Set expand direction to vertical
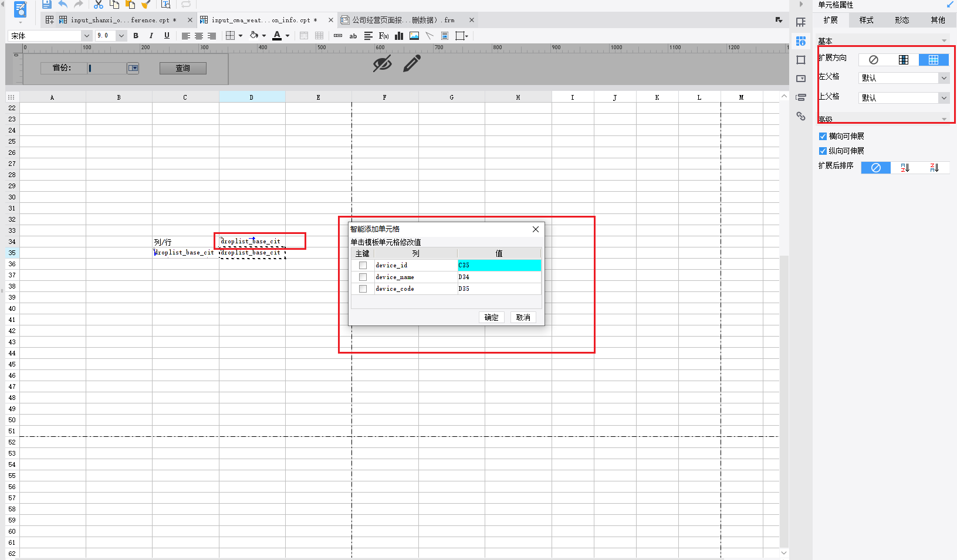Screen dimensions: 957x560 [x=904, y=60]
